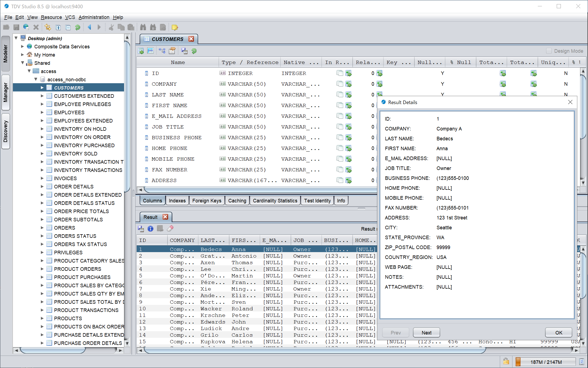Click green refresh icon in CUSTOMERS editor toolbar
This screenshot has height=368, width=588.
(x=194, y=51)
